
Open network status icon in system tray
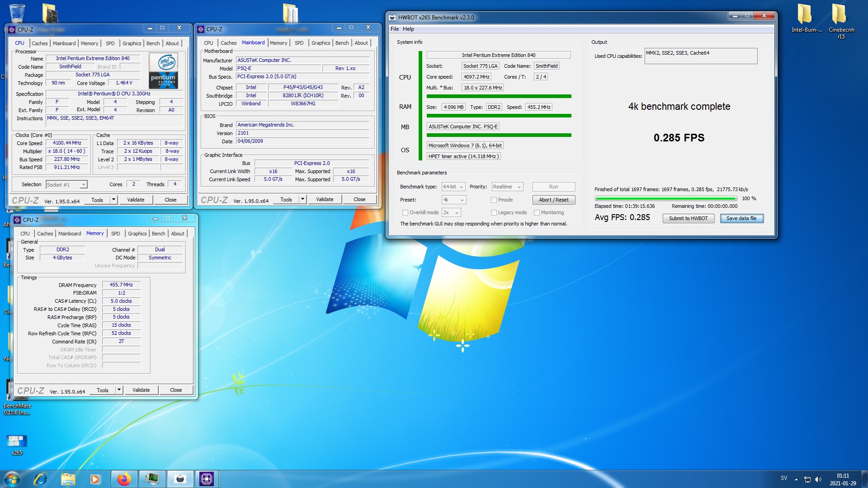807,479
